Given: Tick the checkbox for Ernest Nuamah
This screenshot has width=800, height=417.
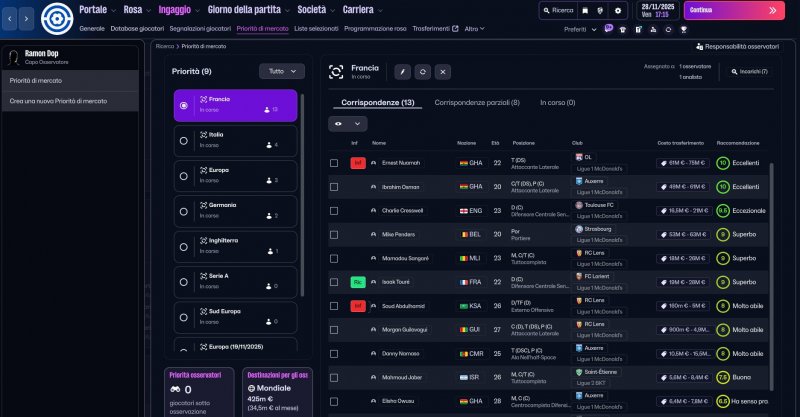Looking at the screenshot, I should (334, 162).
